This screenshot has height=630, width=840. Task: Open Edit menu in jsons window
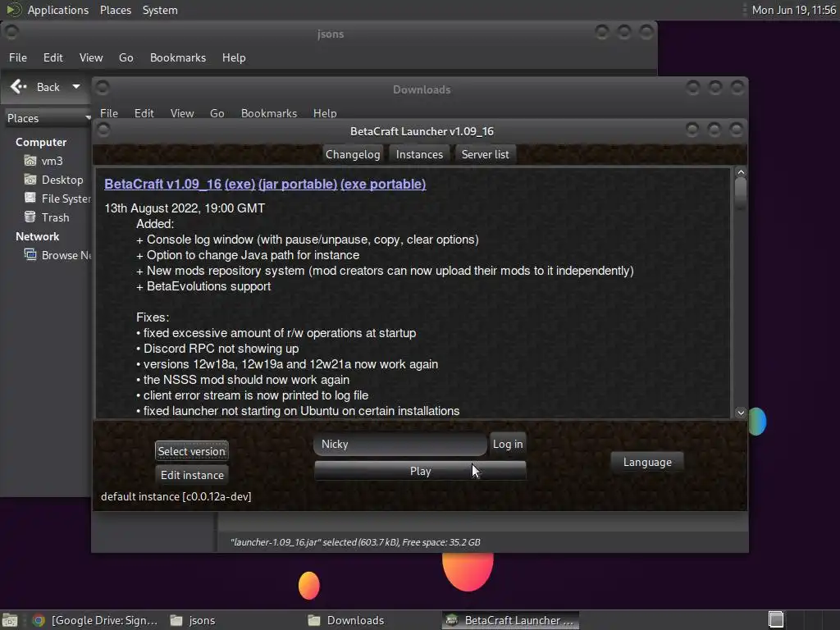[x=53, y=57]
